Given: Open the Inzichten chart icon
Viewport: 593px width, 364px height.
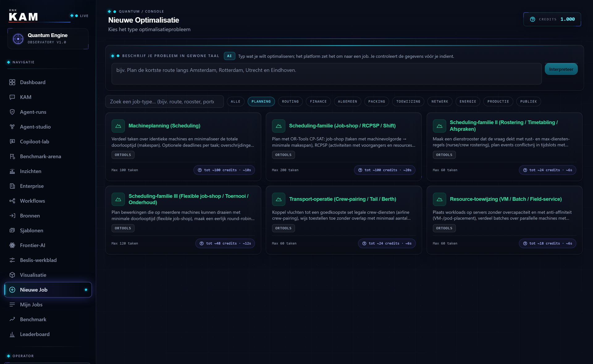Looking at the screenshot, I should point(12,171).
